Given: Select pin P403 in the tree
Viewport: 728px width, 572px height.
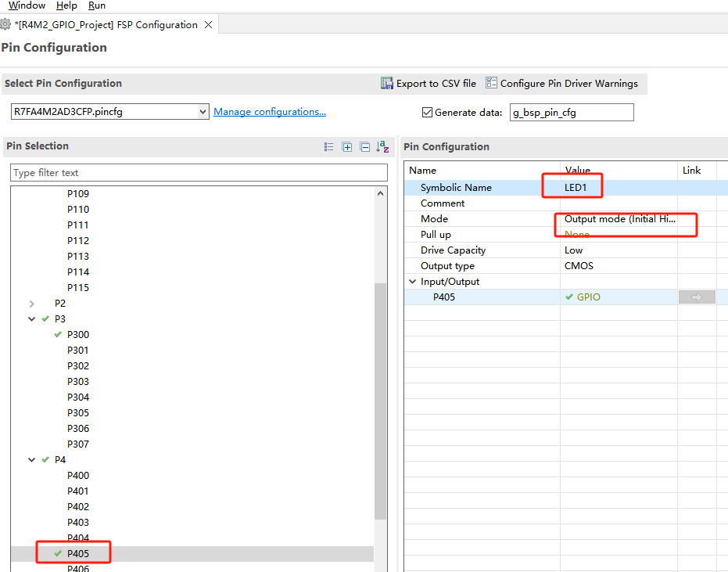Looking at the screenshot, I should pyautogui.click(x=78, y=522).
